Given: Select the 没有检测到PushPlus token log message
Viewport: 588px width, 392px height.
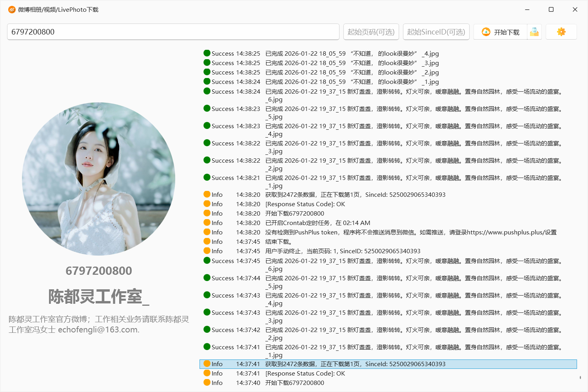Looking at the screenshot, I should pos(411,232).
